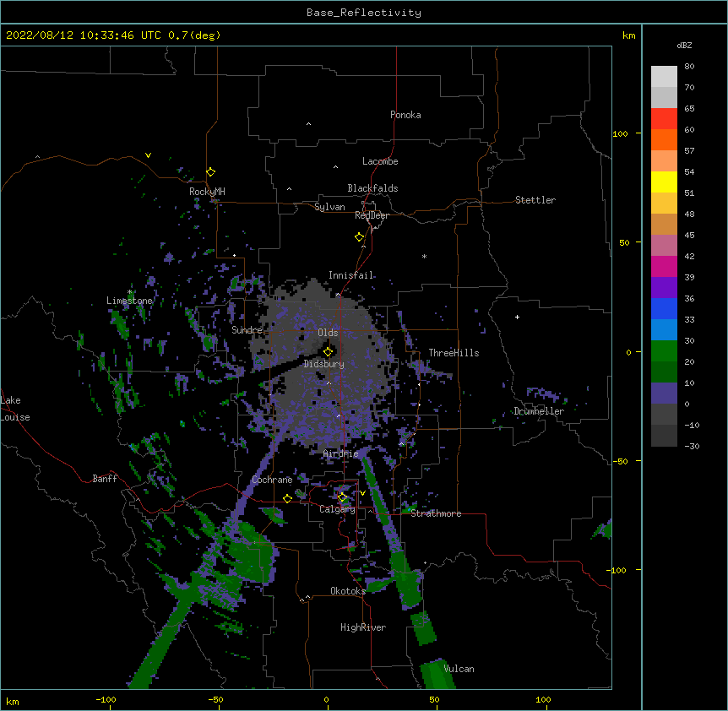Viewport: 728px width, 711px height.
Task: Click the light gray 80 dBZ swatch
Action: [664, 77]
